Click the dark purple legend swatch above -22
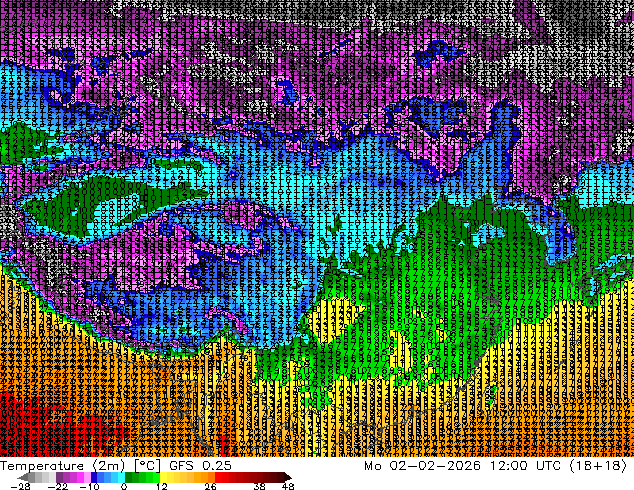The image size is (634, 490). point(59,477)
